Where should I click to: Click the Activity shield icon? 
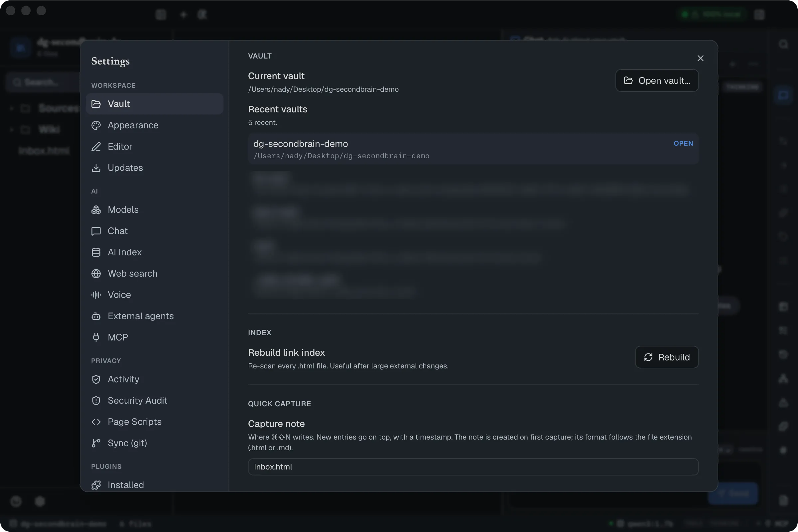(96, 379)
